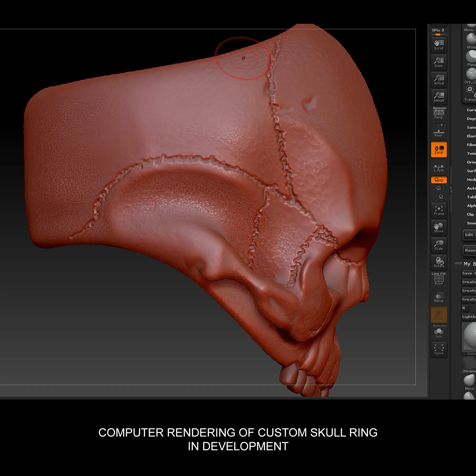Click the Scale tool icon

(x=439, y=245)
